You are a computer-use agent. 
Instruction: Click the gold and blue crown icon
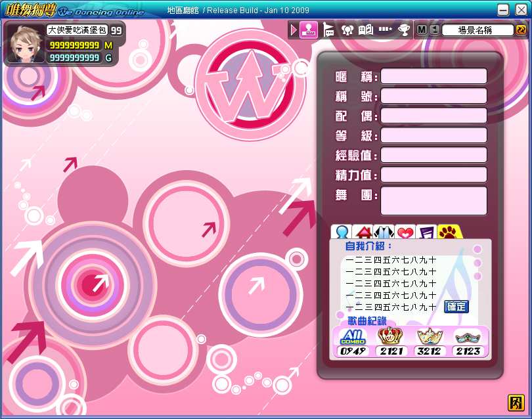tap(430, 336)
